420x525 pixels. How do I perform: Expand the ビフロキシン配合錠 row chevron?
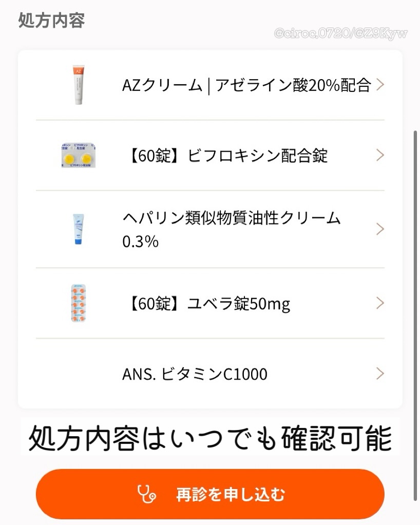pyautogui.click(x=380, y=155)
